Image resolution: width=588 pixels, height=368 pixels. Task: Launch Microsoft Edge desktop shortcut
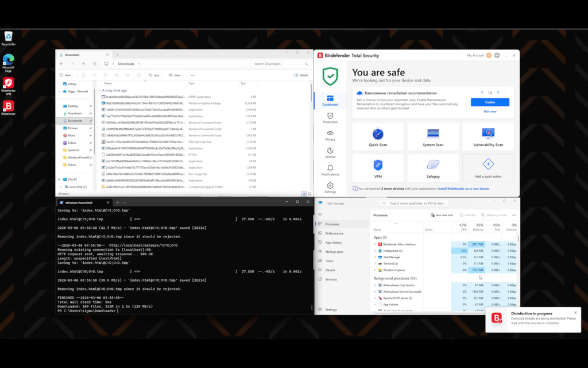click(x=8, y=63)
